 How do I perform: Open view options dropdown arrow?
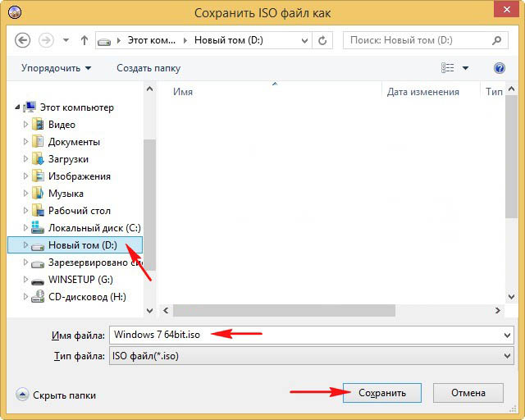click(465, 68)
